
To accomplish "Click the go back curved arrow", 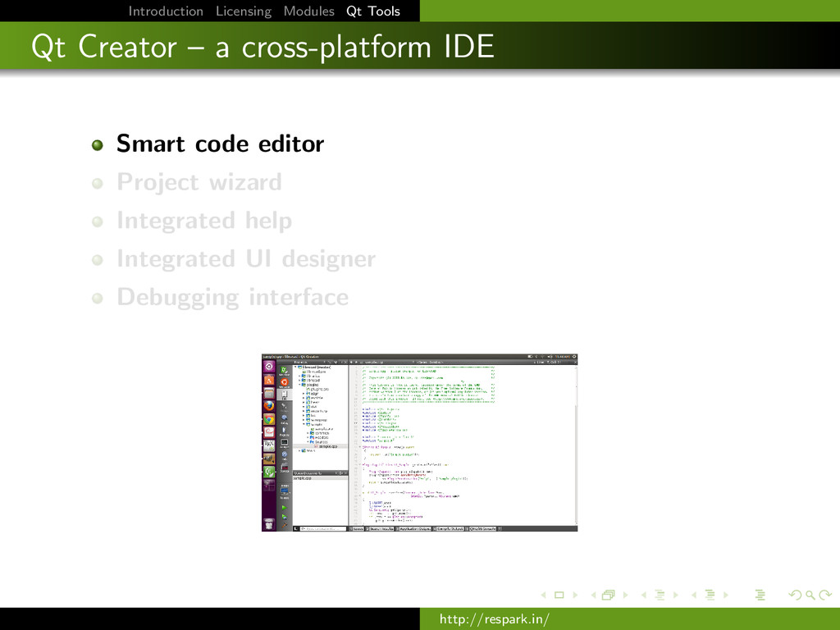I will [x=796, y=595].
